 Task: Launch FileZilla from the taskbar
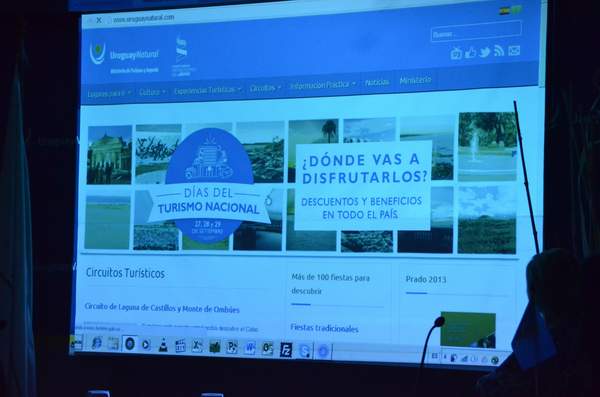tap(285, 350)
